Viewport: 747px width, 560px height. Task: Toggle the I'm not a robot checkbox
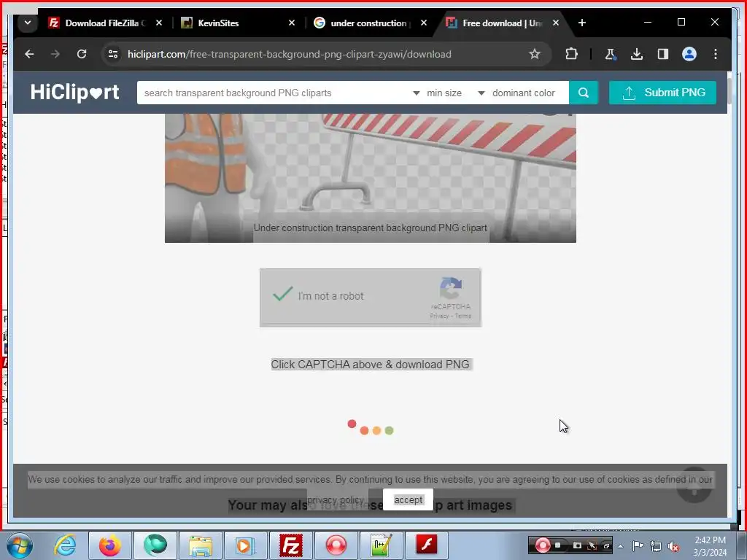tap(282, 294)
